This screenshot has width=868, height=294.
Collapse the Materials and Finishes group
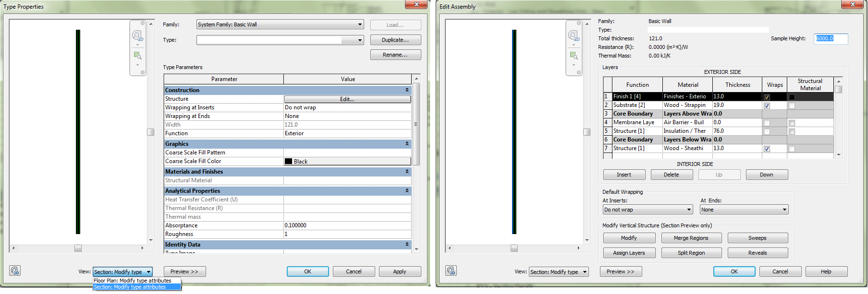(407, 172)
